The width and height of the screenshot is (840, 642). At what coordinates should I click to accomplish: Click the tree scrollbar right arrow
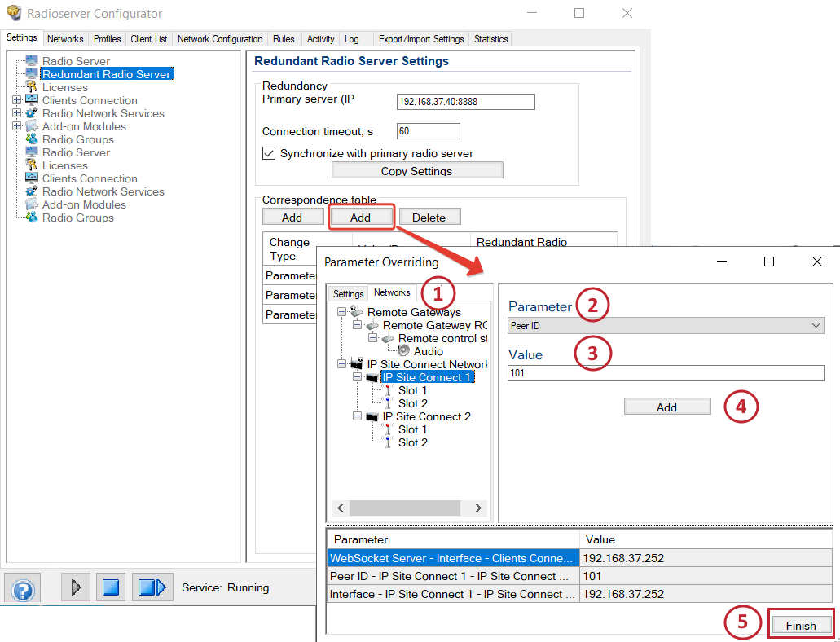(478, 508)
